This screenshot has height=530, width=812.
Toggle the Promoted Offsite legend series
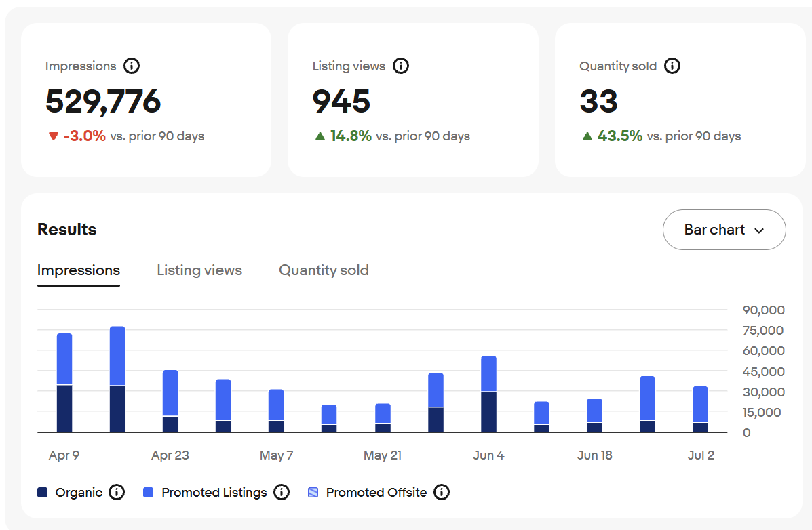click(x=376, y=493)
